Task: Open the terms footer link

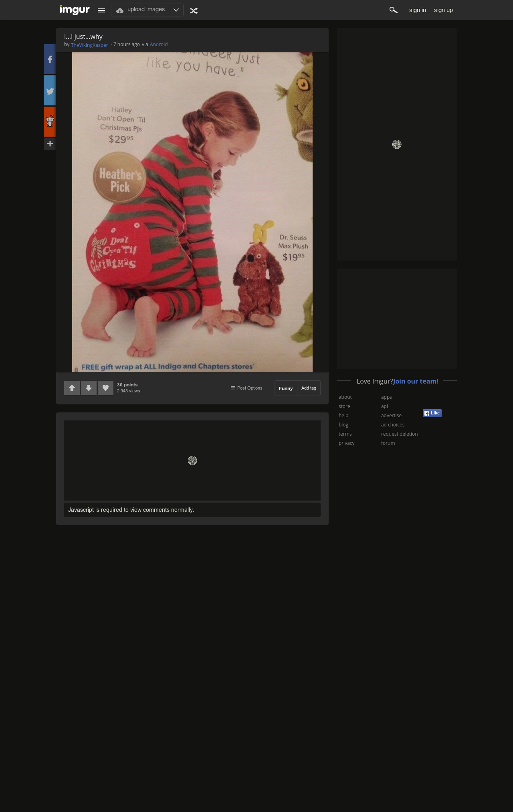Action: coord(345,434)
